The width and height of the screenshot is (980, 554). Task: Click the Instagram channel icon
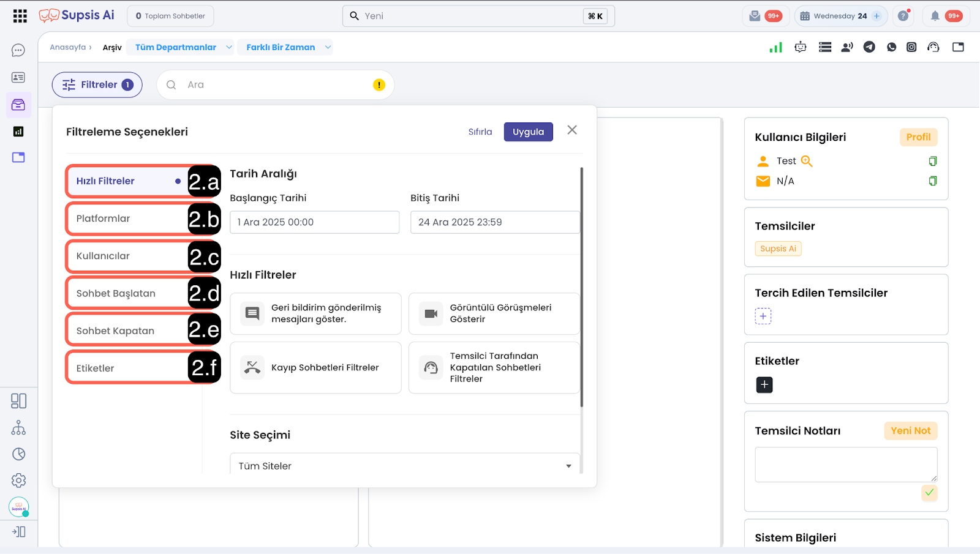[x=911, y=47]
